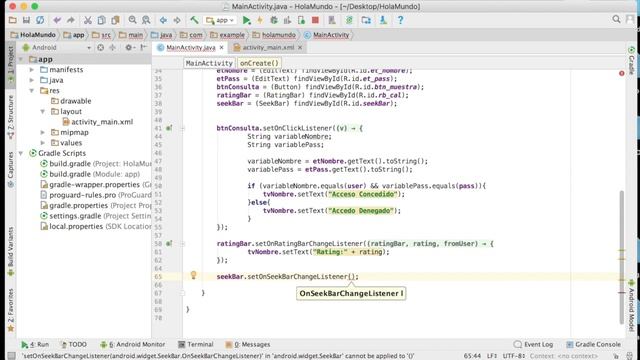Open the Messages tool window tab
640x360 pixels.
(x=248, y=344)
